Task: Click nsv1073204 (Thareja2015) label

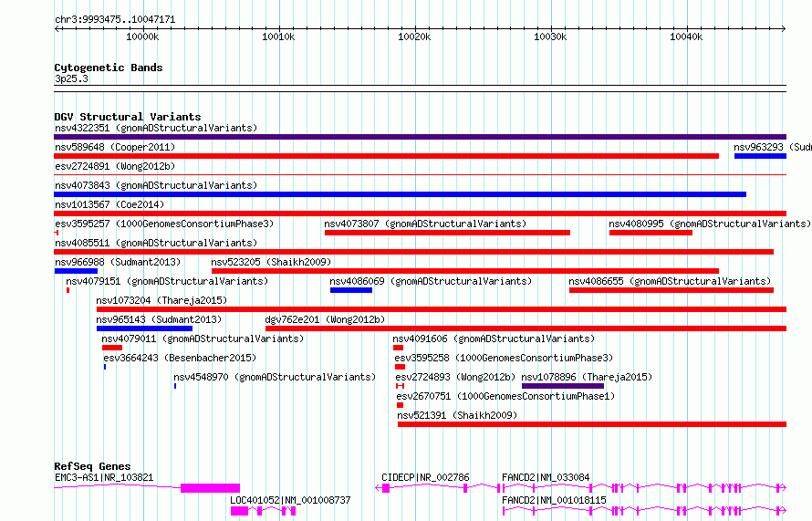Action: (x=161, y=300)
